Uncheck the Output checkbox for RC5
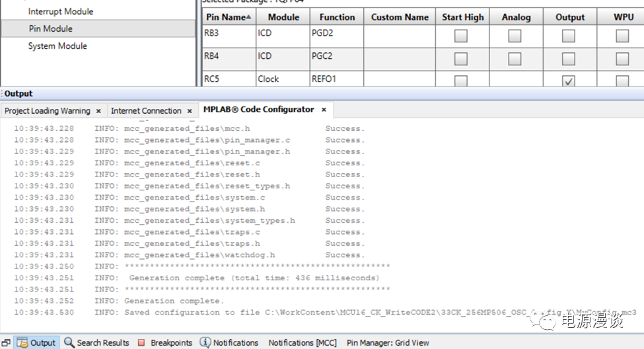644x349 pixels. tap(568, 81)
